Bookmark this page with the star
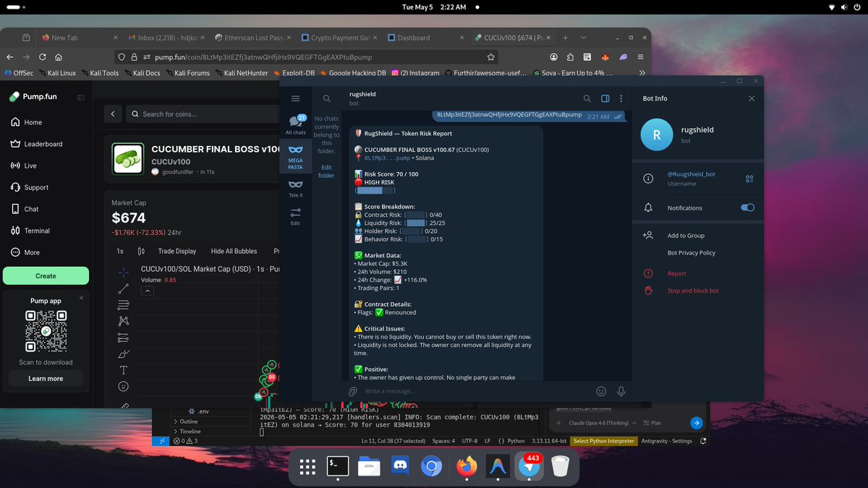This screenshot has width=868, height=488. coord(491,56)
